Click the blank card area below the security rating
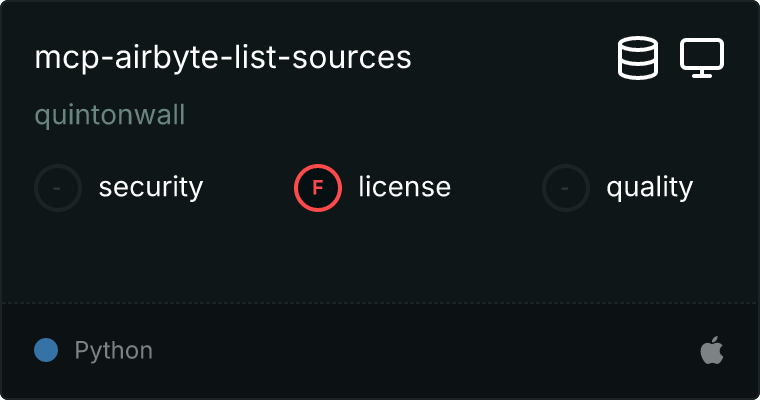 click(120, 255)
